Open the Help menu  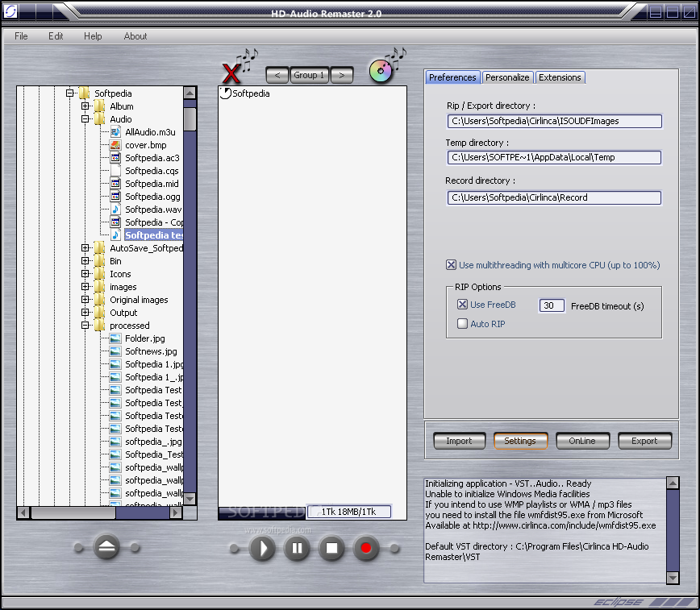click(x=93, y=36)
